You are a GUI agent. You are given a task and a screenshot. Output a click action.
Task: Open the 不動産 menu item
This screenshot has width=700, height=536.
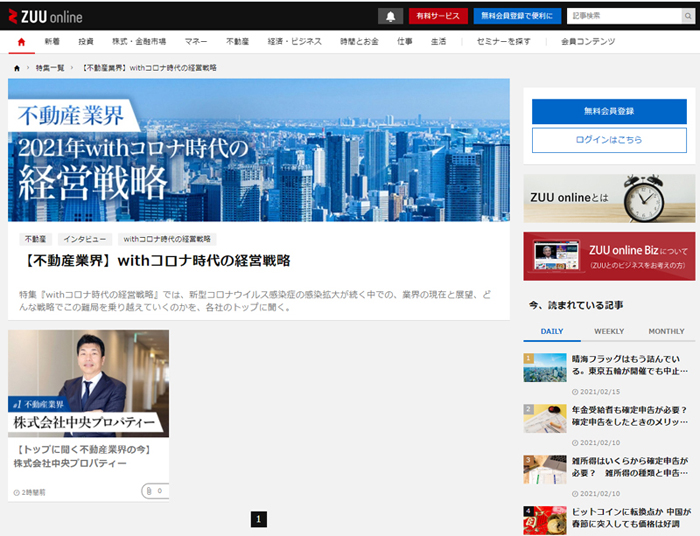[x=238, y=42]
